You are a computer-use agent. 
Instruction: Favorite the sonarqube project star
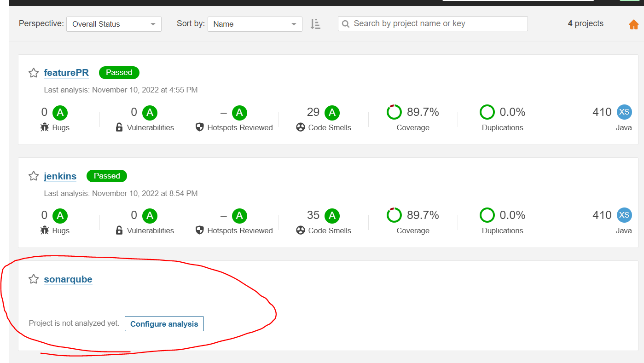tap(34, 279)
